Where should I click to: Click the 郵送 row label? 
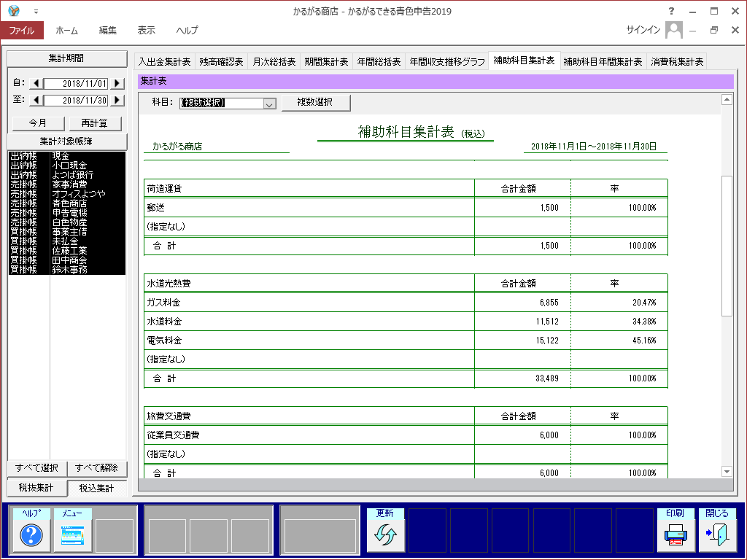pyautogui.click(x=156, y=208)
